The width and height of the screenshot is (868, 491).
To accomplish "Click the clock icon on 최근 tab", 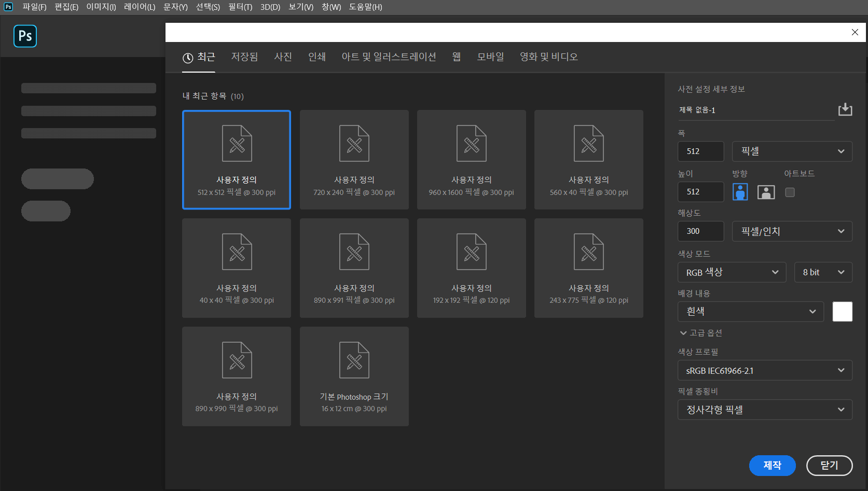I will click(x=188, y=58).
